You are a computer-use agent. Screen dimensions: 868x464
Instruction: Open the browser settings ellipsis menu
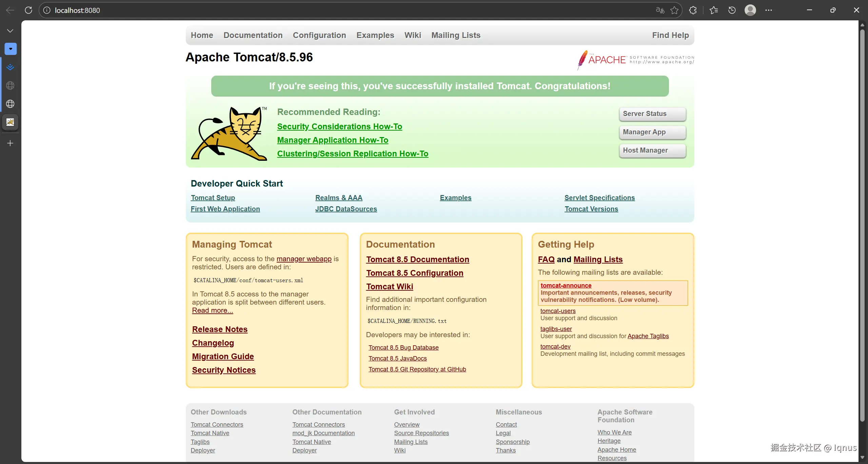pyautogui.click(x=769, y=10)
